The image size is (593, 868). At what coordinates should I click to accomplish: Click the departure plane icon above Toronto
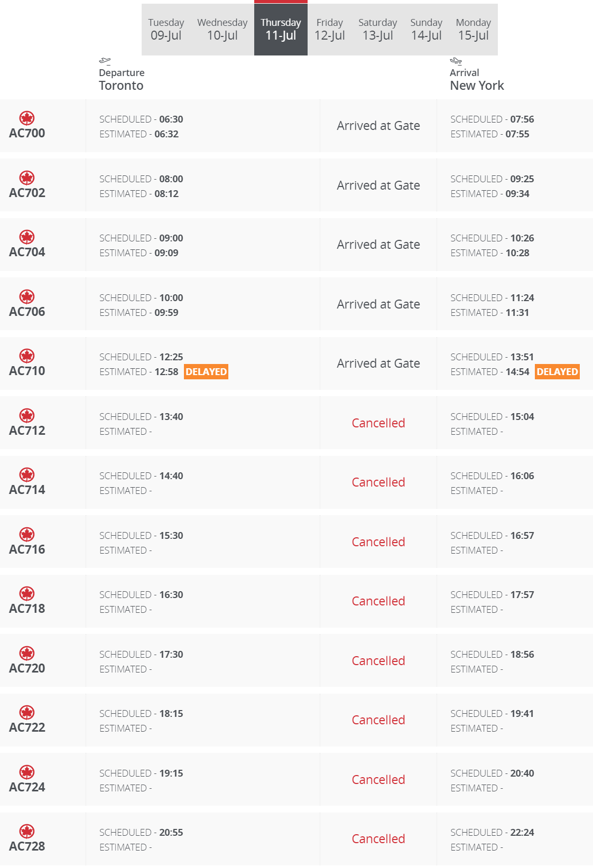coord(105,61)
